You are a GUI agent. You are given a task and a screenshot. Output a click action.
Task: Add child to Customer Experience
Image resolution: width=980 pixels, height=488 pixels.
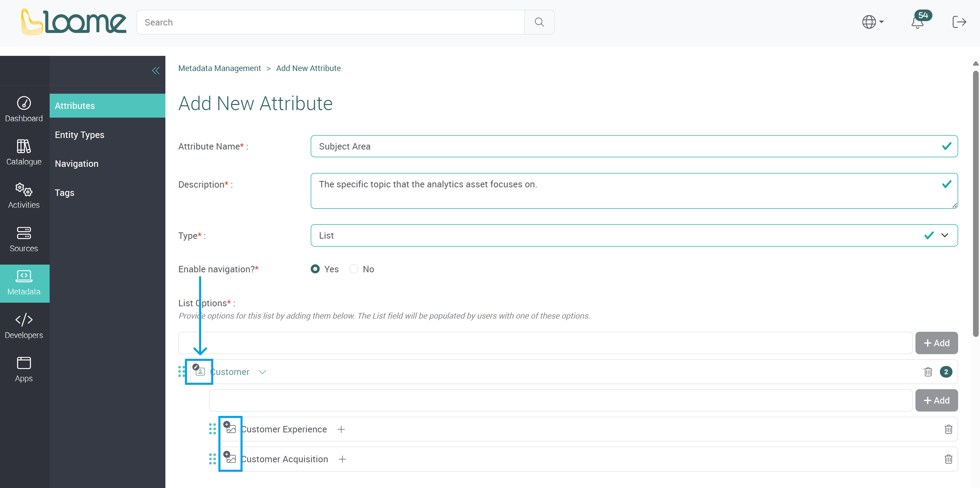pyautogui.click(x=341, y=429)
